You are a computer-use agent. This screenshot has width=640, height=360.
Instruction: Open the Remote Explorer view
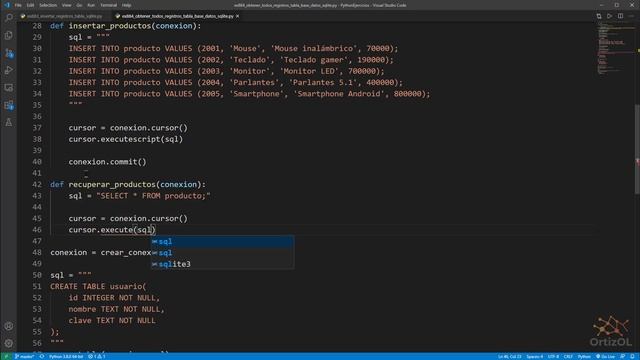(x=9, y=88)
